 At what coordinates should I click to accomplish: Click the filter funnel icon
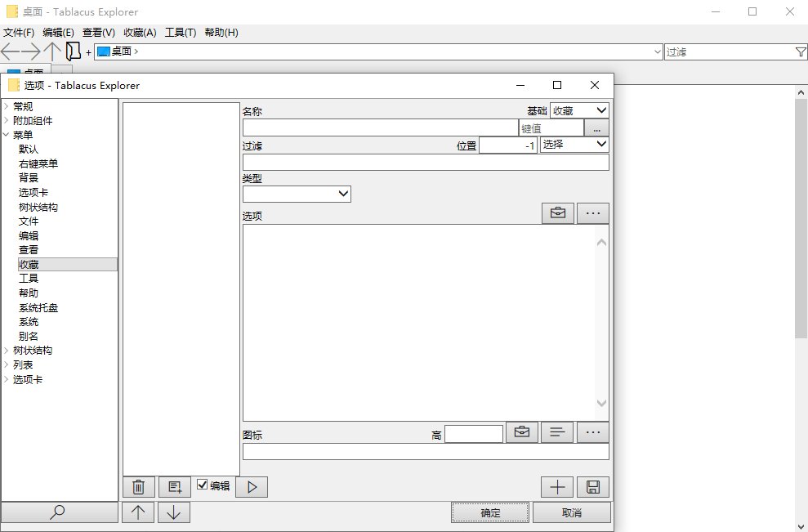point(801,51)
